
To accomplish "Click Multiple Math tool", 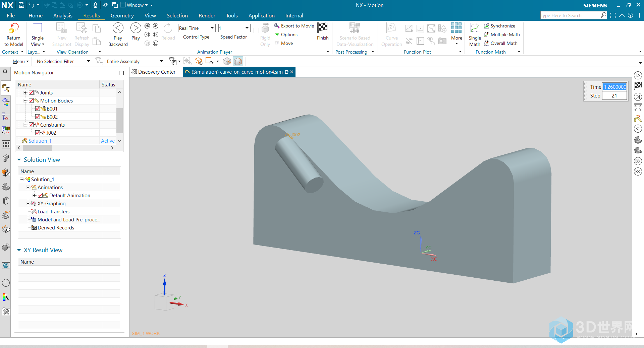I will point(502,34).
